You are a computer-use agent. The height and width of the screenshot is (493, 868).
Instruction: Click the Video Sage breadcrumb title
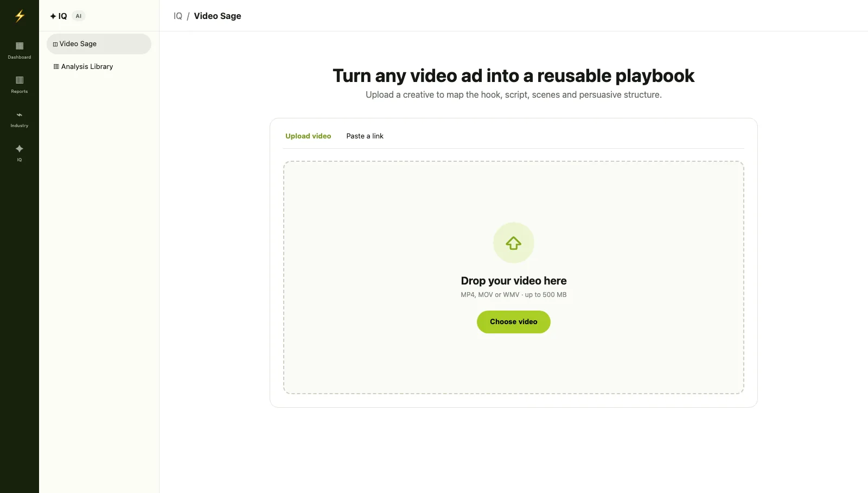point(218,16)
